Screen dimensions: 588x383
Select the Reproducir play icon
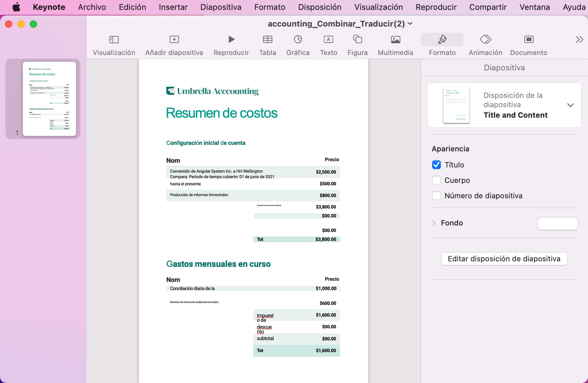[x=231, y=39]
